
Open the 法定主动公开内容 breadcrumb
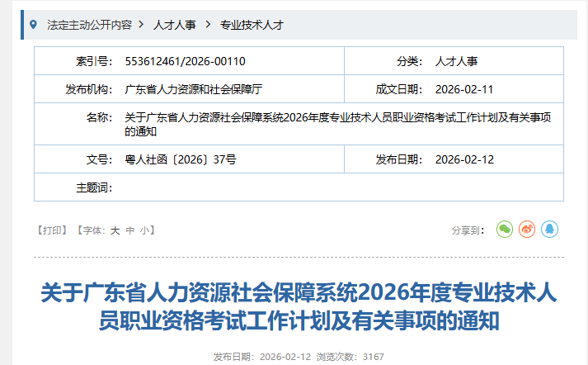coord(89,25)
